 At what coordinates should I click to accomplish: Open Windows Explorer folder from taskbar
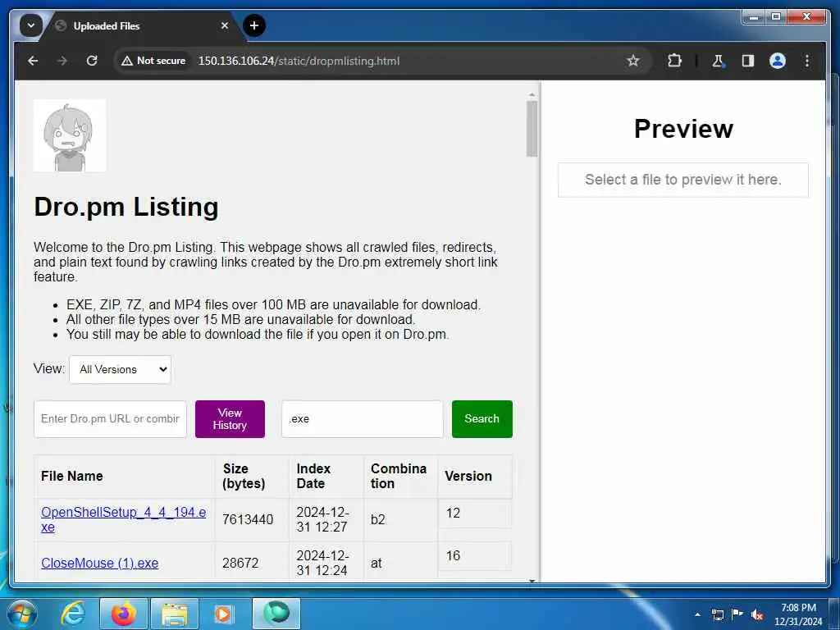tap(174, 614)
